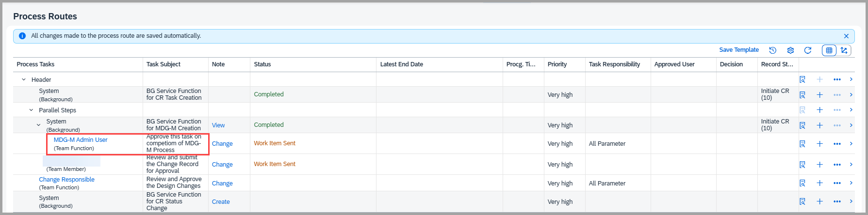
Task: Click the Create note link in last row
Action: (221, 202)
